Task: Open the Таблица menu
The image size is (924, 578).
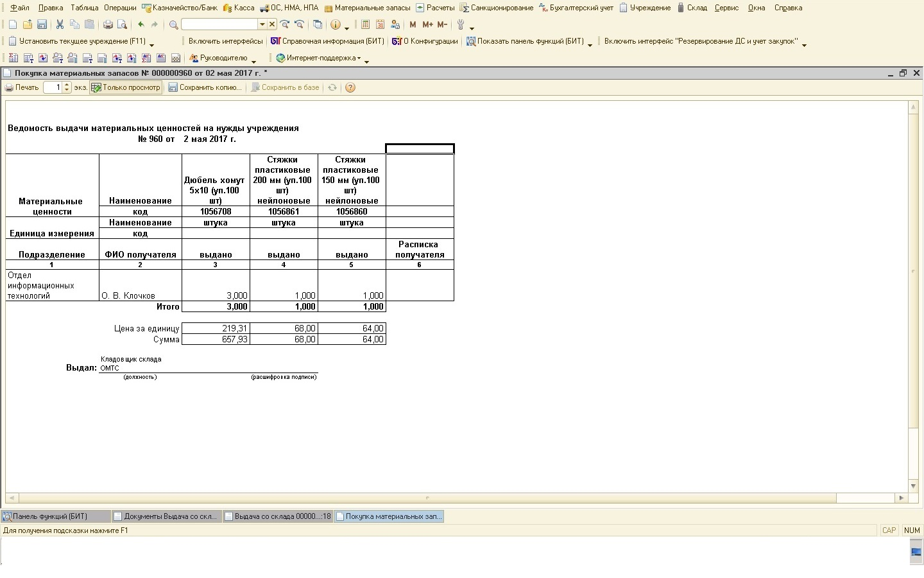Action: pyautogui.click(x=84, y=8)
